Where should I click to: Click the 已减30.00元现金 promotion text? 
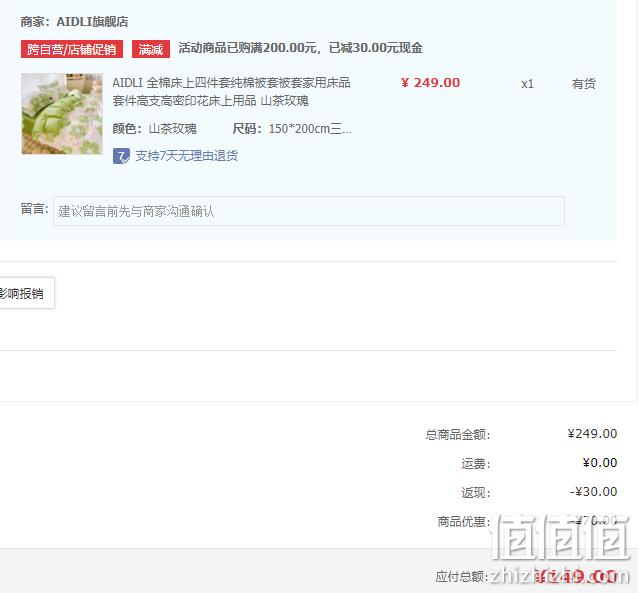(x=375, y=48)
